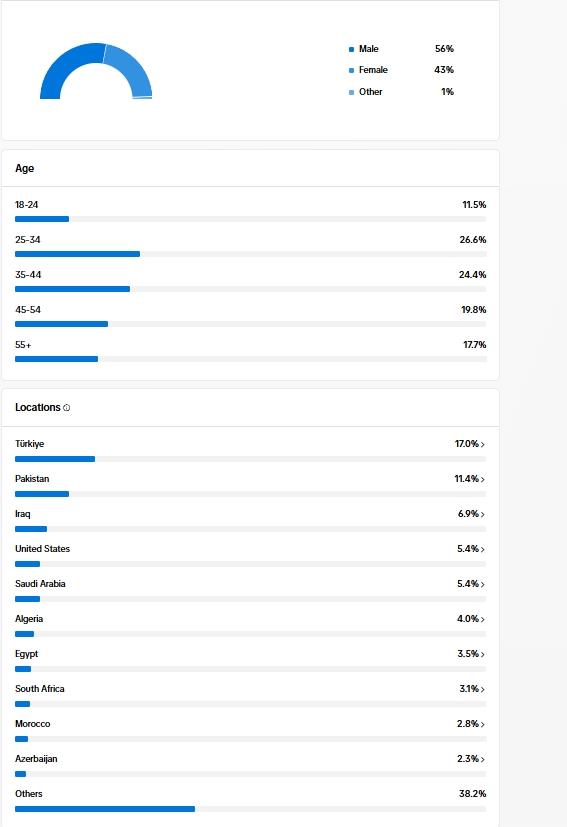Expand Morocco location chevron

(483, 724)
